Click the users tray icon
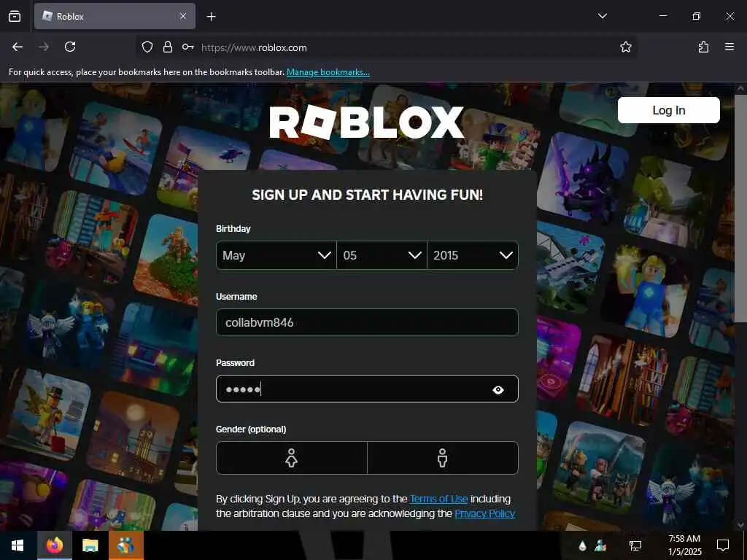 point(600,545)
